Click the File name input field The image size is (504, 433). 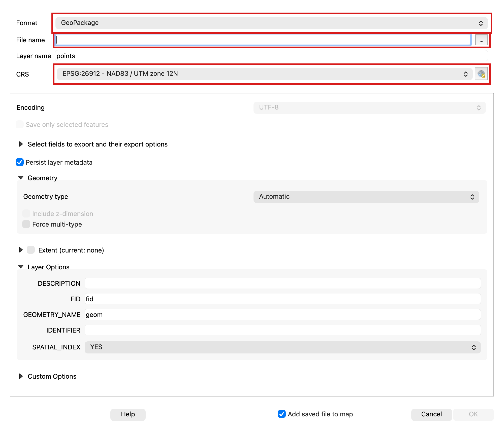click(263, 40)
